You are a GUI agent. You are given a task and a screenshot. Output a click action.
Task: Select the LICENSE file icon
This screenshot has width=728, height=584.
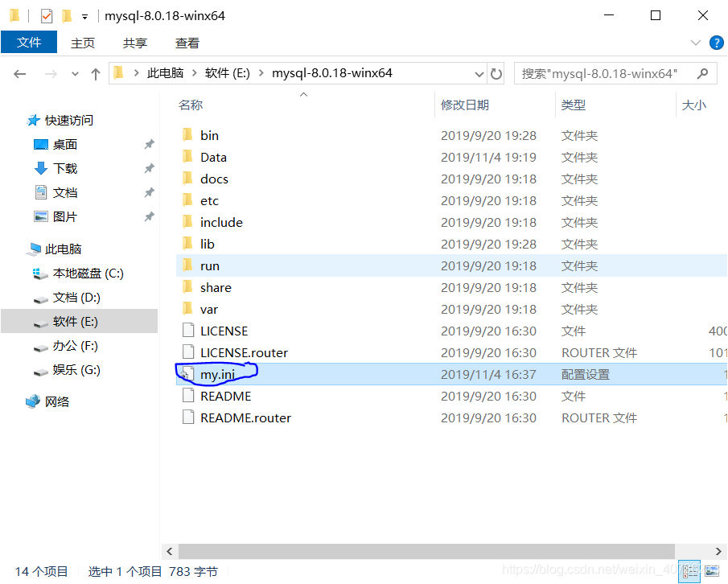pyautogui.click(x=188, y=331)
